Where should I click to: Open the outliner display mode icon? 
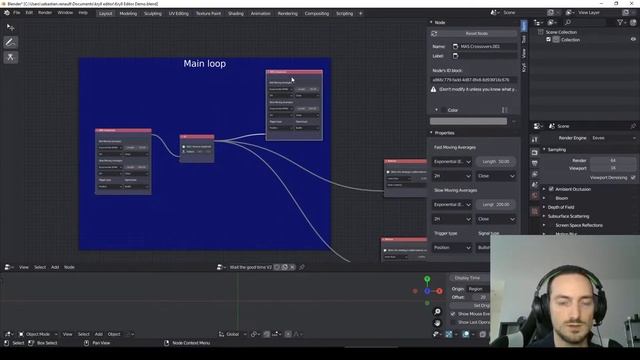[551, 22]
